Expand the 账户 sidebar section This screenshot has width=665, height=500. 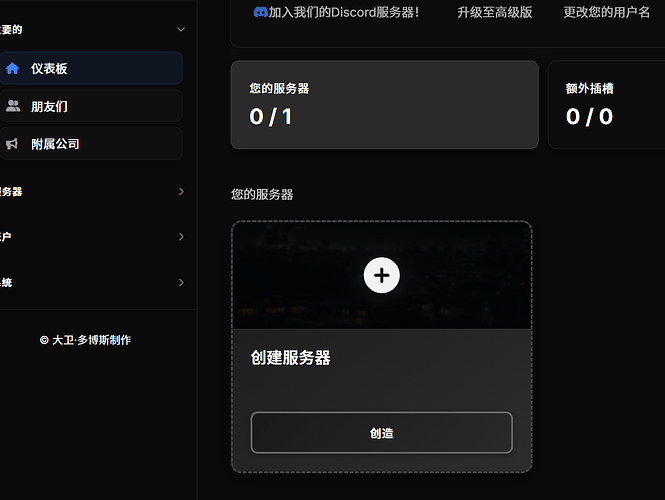tap(180, 237)
